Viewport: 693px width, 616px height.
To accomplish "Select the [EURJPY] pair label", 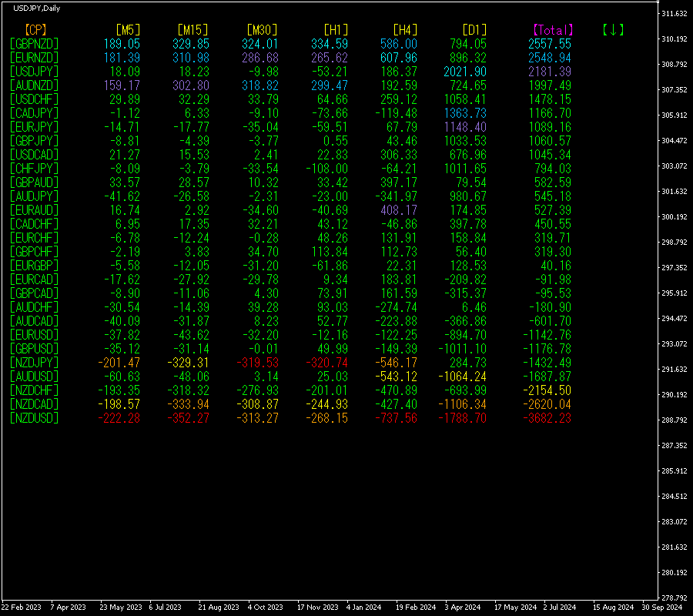I will tap(34, 127).
